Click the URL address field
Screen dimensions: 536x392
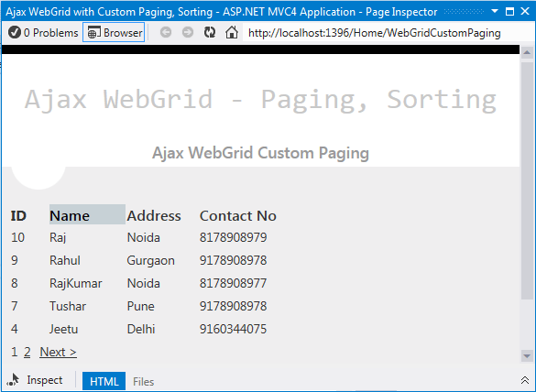[x=379, y=33]
